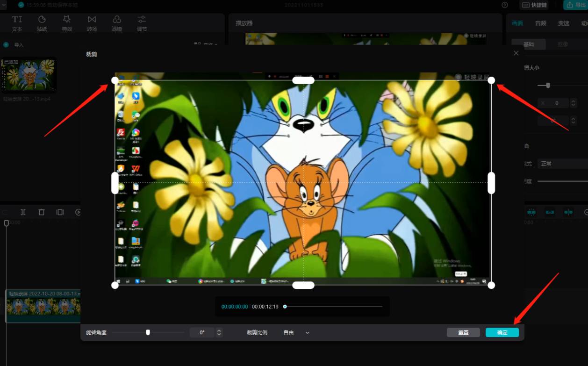Viewport: 588px width, 366px height.
Task: Open the 文本 (Text) tool panel
Action: [17, 23]
